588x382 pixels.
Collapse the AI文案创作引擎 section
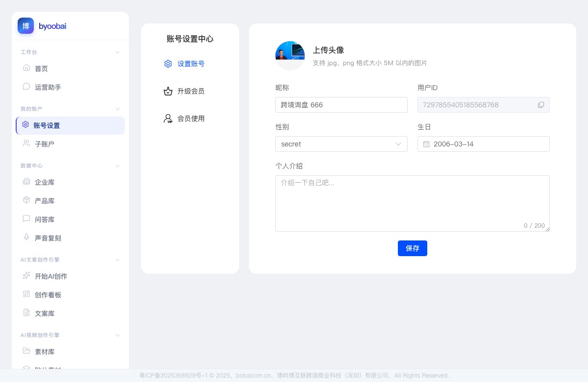(x=118, y=260)
